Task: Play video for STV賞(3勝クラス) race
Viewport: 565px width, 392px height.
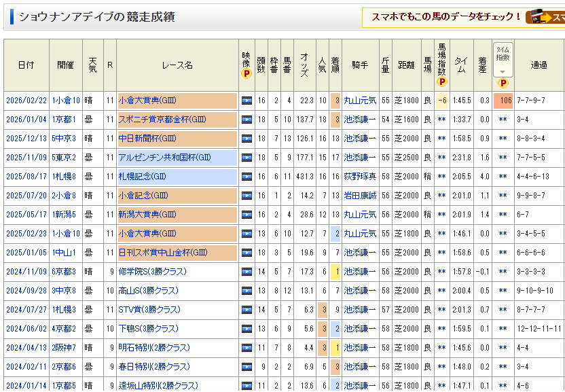Action: click(247, 310)
